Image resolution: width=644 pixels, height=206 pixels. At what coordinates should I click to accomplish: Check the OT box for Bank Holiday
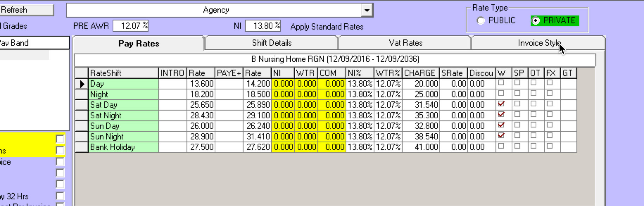coord(533,146)
